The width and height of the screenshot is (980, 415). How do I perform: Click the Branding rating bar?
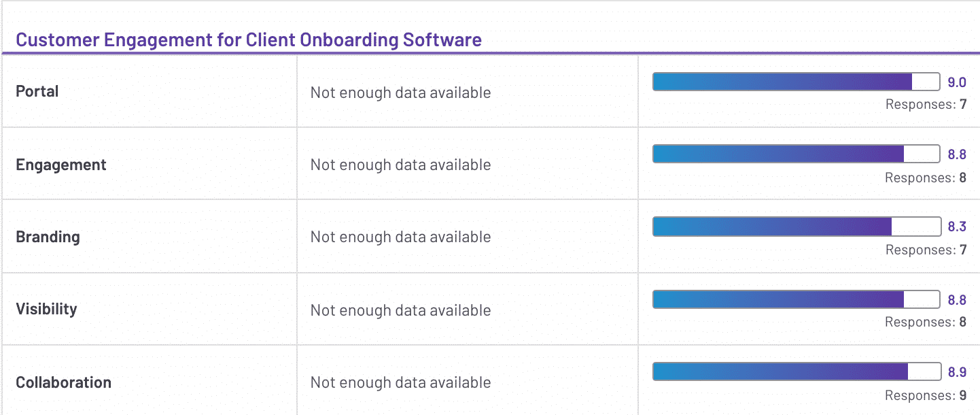[x=797, y=227]
